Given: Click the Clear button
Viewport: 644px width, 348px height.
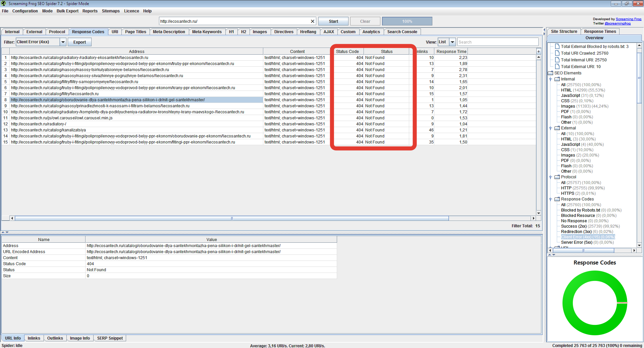Looking at the screenshot, I should (x=365, y=21).
